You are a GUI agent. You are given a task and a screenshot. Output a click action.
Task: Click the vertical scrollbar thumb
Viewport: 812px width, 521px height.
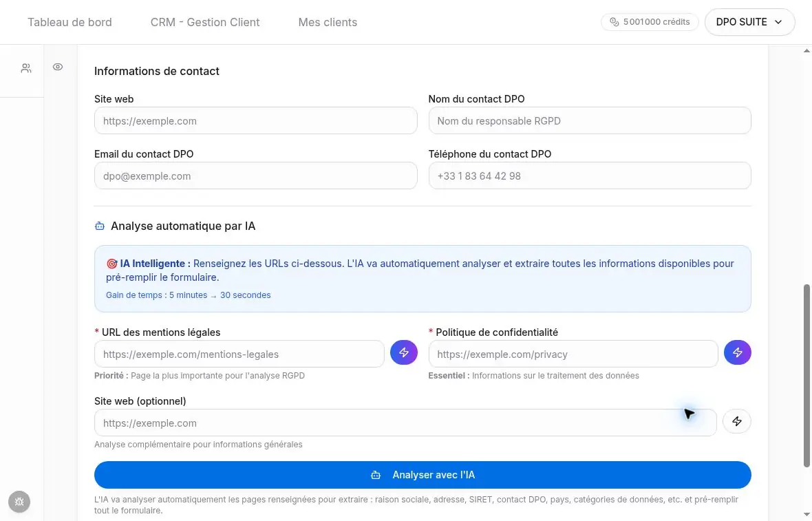point(806,376)
